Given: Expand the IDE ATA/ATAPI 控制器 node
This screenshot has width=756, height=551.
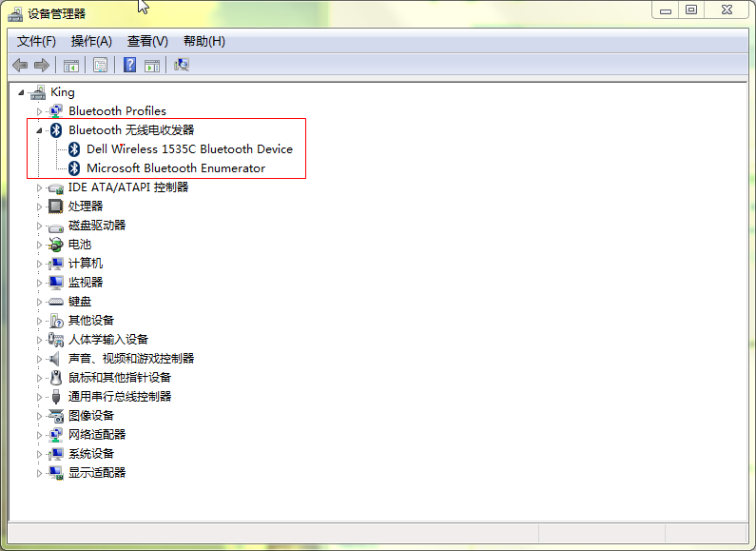Looking at the screenshot, I should coord(39,187).
